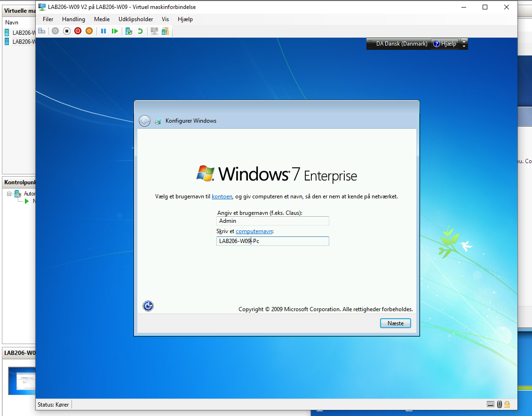Click the greyed-out enhanced session icon
Viewport: 532px width, 416px height.
(154, 31)
